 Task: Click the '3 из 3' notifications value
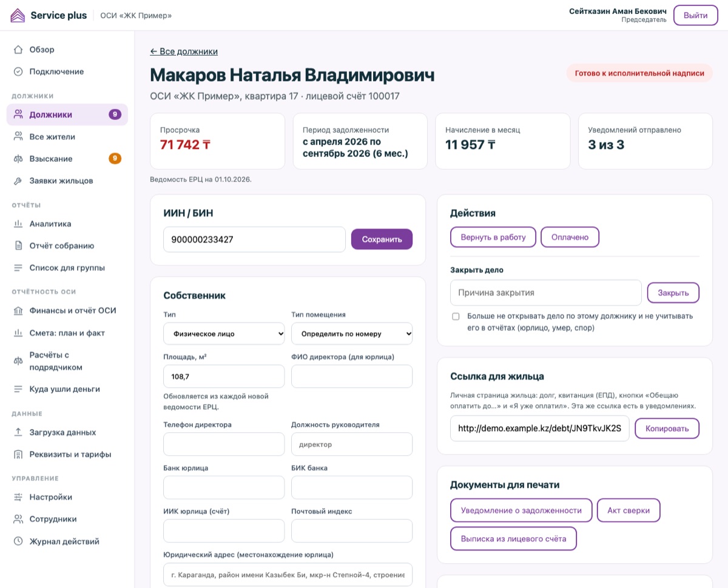606,145
